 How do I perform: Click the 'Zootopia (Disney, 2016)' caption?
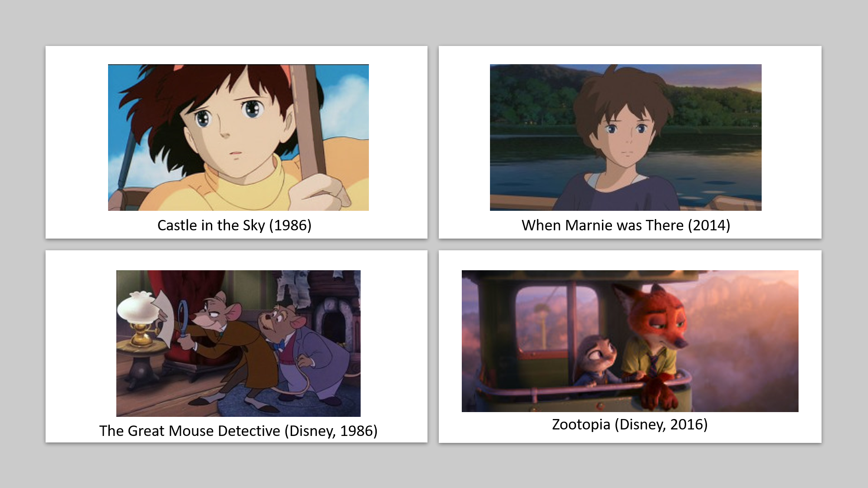(630, 424)
